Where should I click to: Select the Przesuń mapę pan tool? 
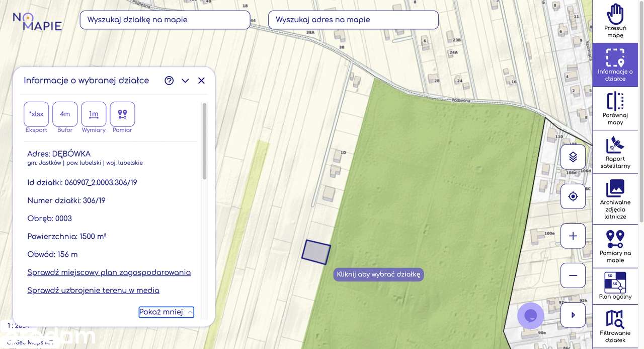(x=615, y=21)
